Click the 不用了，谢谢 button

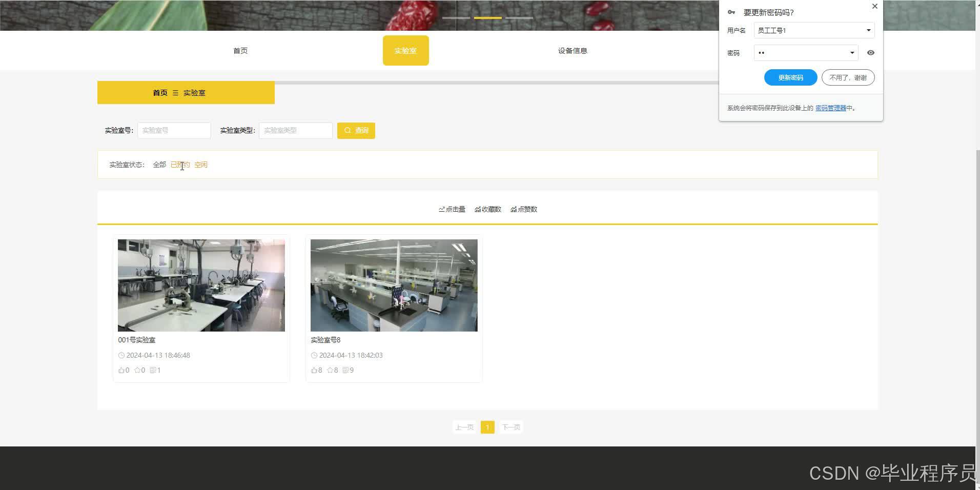848,78
